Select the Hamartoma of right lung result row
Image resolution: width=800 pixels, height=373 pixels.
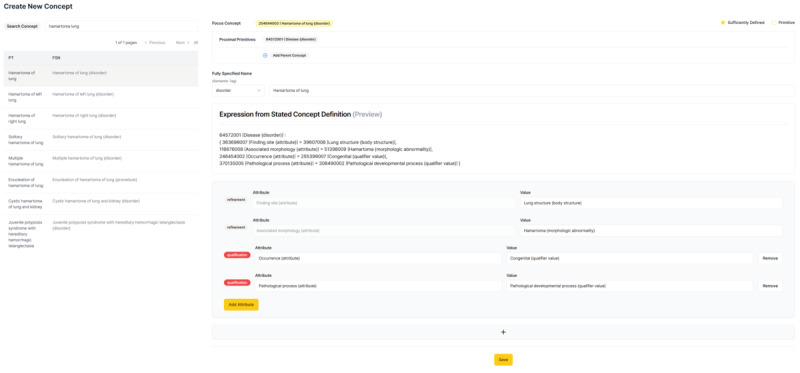pos(101,118)
